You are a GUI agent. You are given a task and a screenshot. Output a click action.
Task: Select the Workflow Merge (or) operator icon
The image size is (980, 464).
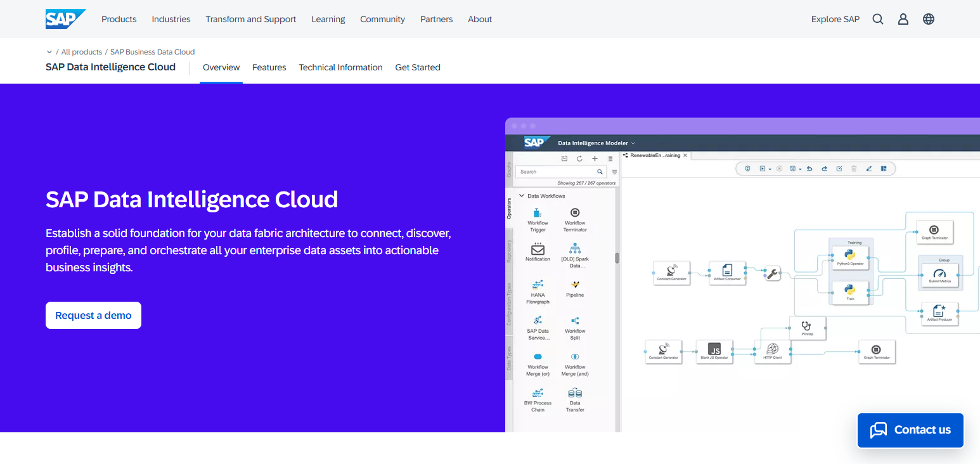(538, 357)
